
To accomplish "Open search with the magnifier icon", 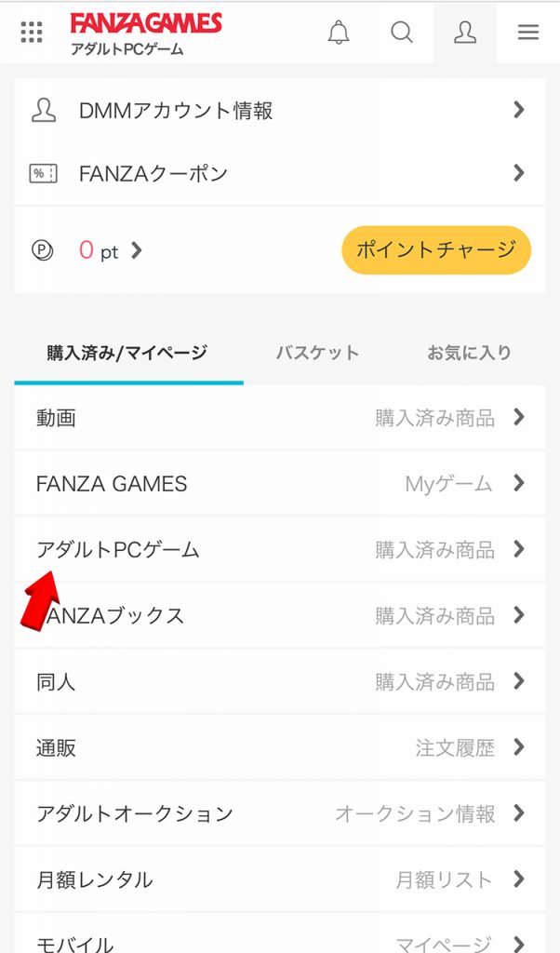I will pos(402,33).
